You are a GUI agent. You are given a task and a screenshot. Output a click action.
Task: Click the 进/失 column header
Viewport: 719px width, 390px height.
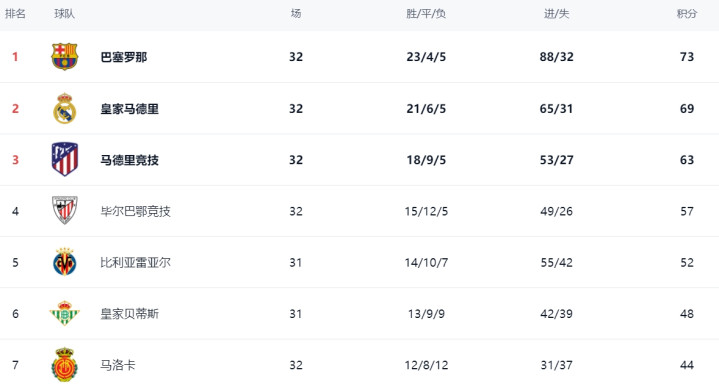pyautogui.click(x=556, y=14)
